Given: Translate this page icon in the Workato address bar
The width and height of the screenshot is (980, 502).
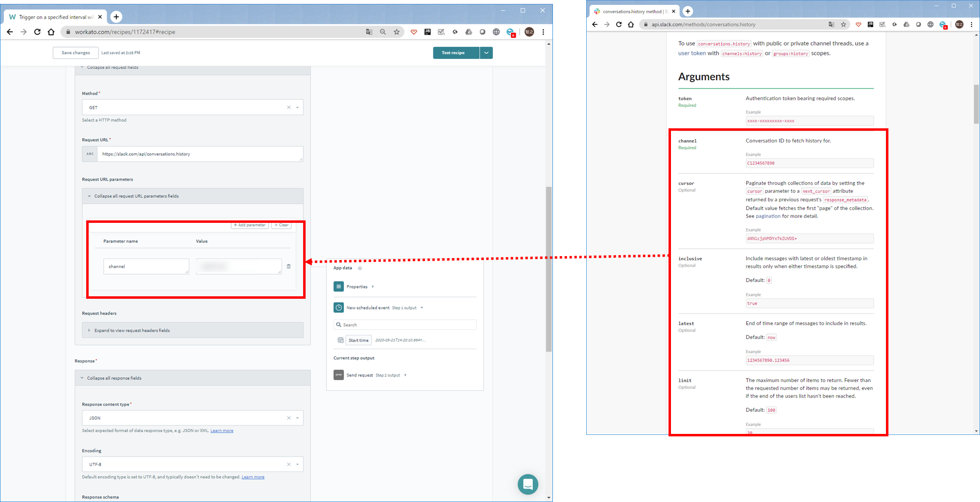Looking at the screenshot, I should pos(369,32).
